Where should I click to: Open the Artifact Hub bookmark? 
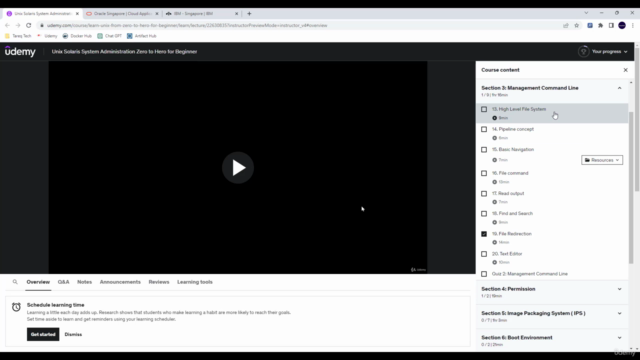pyautogui.click(x=142, y=36)
